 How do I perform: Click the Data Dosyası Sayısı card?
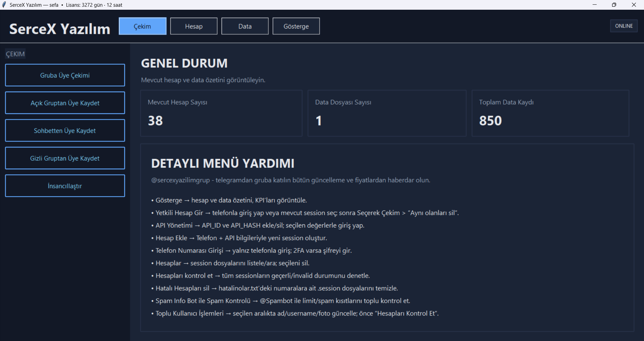pos(387,113)
